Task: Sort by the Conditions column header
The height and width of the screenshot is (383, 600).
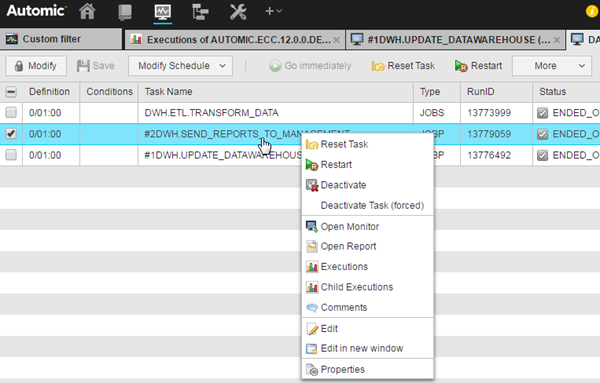Action: click(x=109, y=92)
